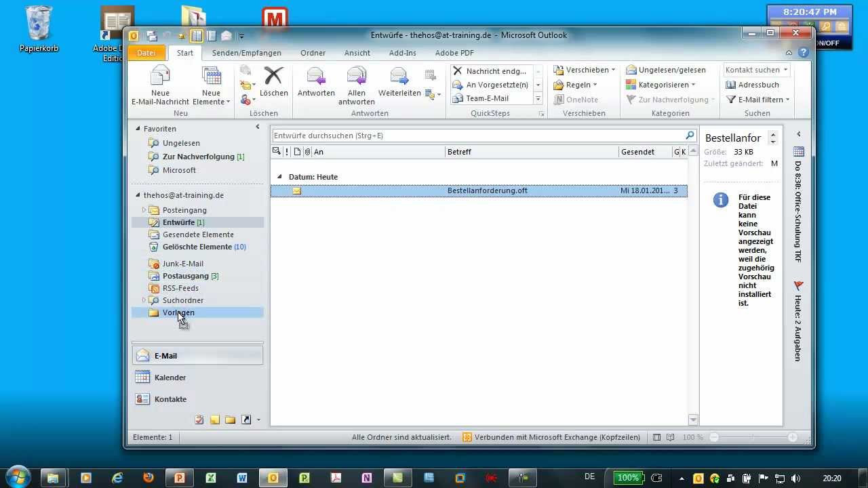Open the Gesendete Elemente folder
This screenshot has height=488, width=868.
pyautogui.click(x=197, y=235)
